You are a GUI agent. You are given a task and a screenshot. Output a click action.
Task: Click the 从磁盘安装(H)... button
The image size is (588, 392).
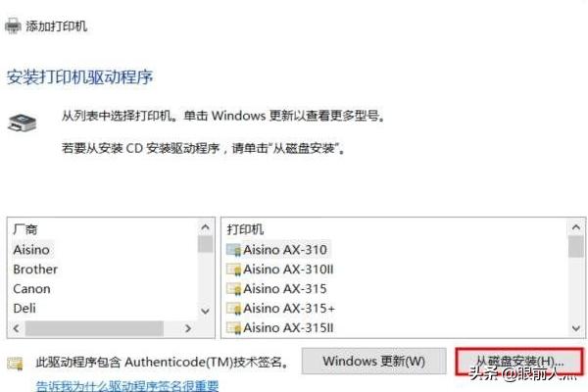point(519,362)
